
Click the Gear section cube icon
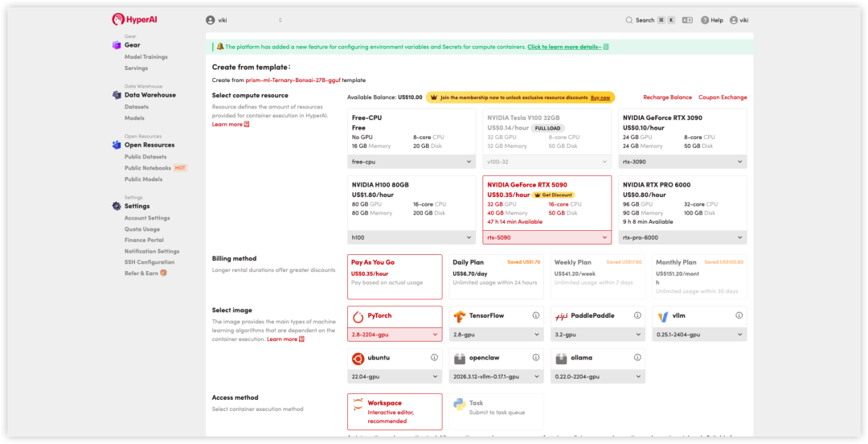[x=117, y=45]
